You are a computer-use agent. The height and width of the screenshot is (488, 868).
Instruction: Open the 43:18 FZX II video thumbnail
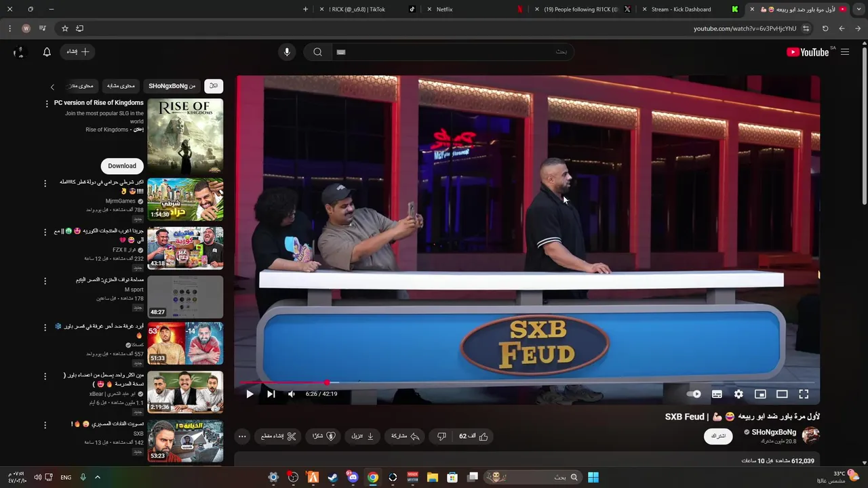[x=185, y=248]
